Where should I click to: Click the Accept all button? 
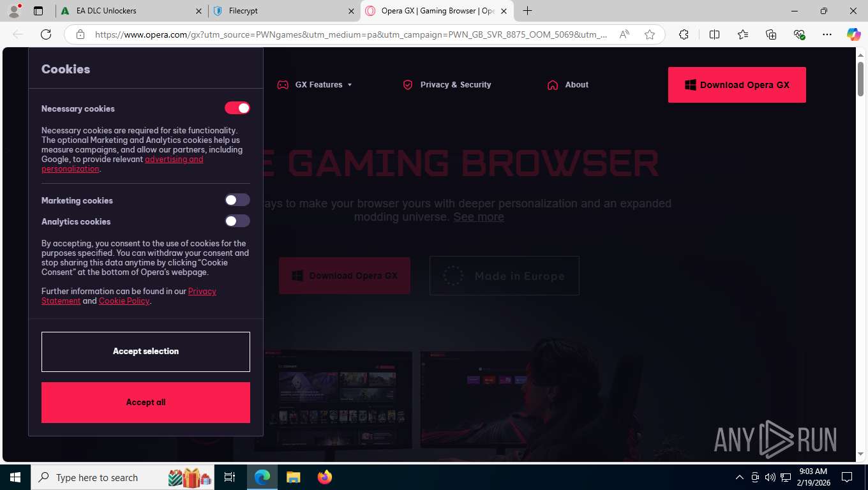click(146, 403)
